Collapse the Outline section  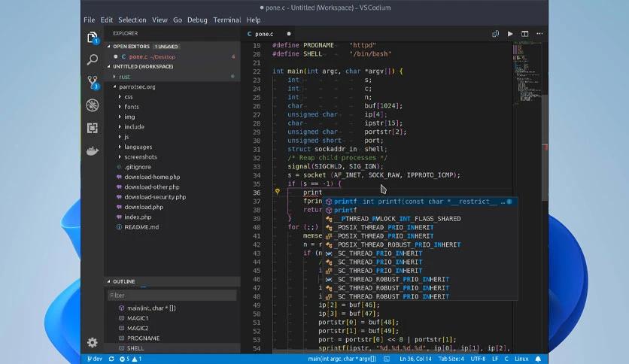click(x=124, y=281)
